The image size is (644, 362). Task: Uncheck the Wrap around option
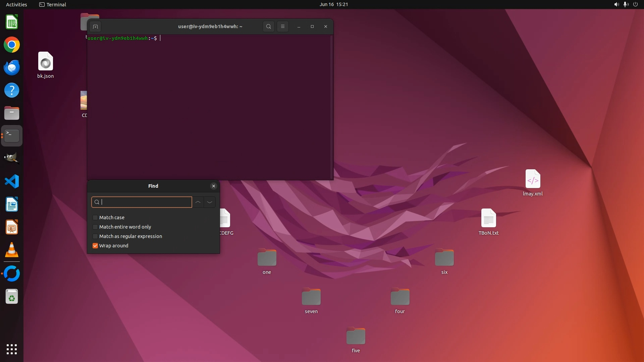click(x=95, y=246)
